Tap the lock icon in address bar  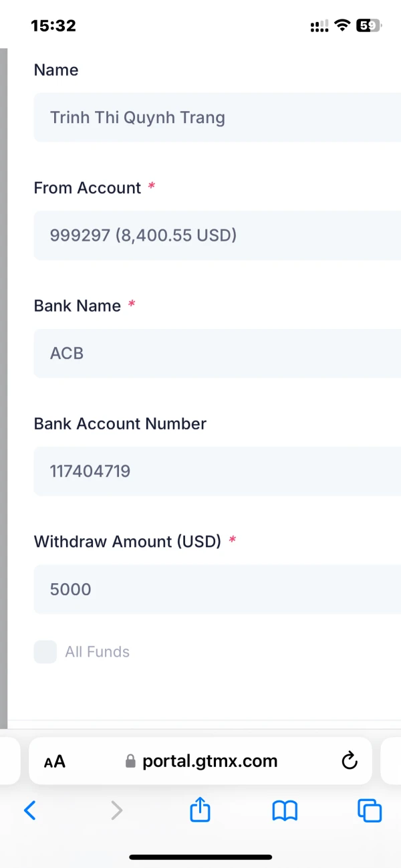(x=130, y=761)
